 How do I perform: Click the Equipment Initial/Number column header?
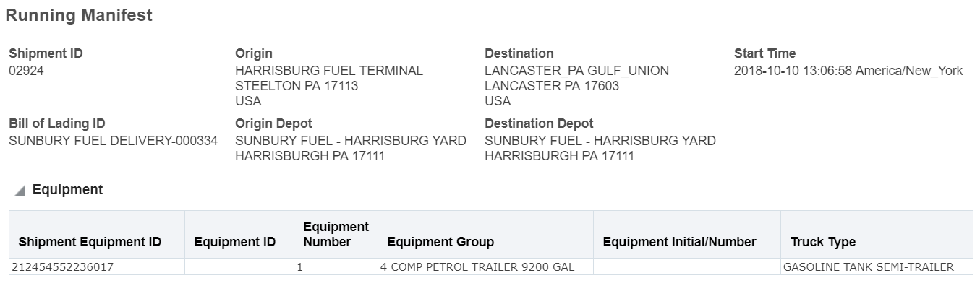click(x=679, y=242)
